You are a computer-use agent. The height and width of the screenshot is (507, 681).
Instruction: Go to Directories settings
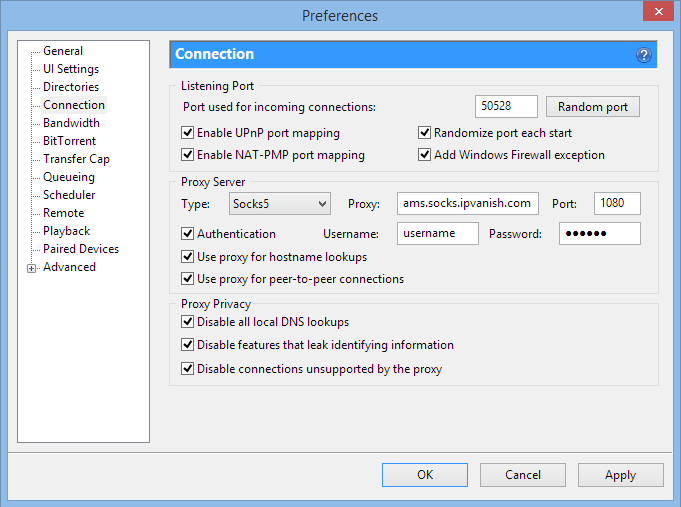pyautogui.click(x=71, y=87)
